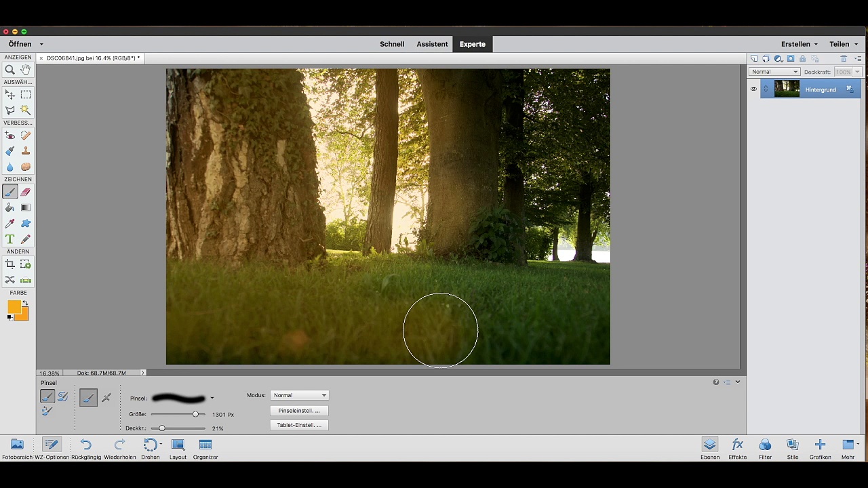Click the Tablet-Einstell. button
Viewport: 868px width, 488px height.
pos(299,425)
